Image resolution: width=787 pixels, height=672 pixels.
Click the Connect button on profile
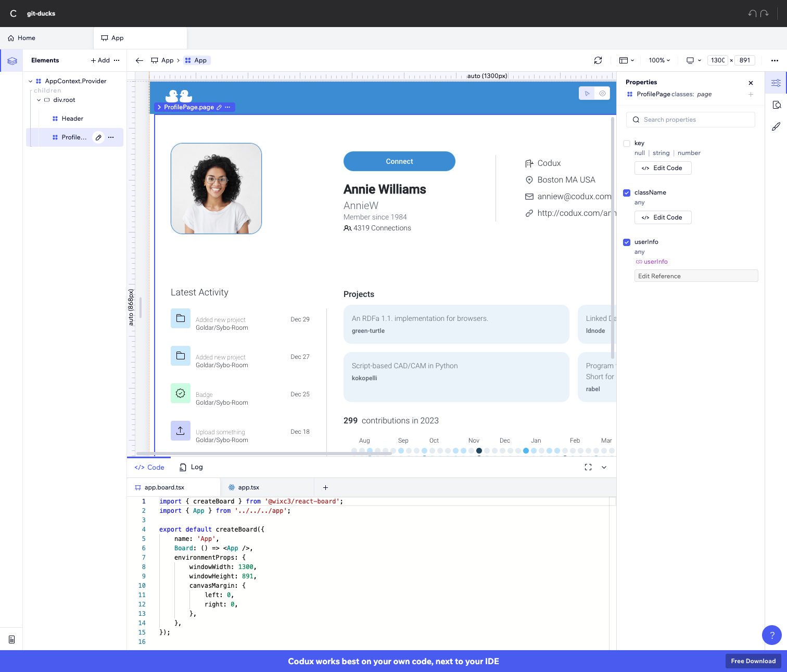tap(399, 161)
